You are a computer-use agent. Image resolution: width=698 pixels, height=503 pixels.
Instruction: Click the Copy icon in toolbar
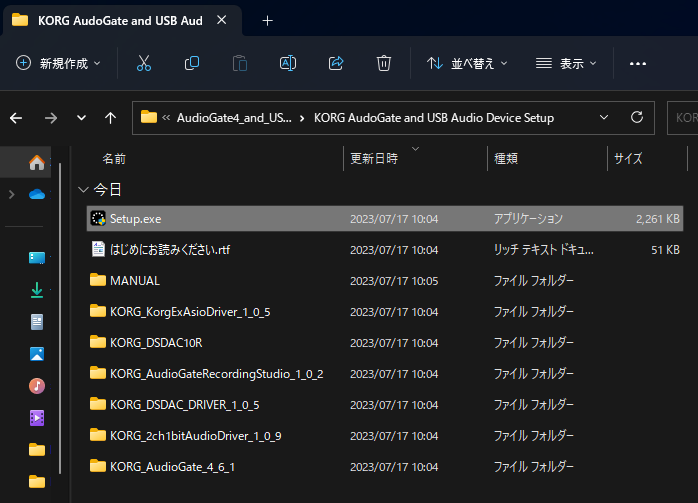[192, 63]
